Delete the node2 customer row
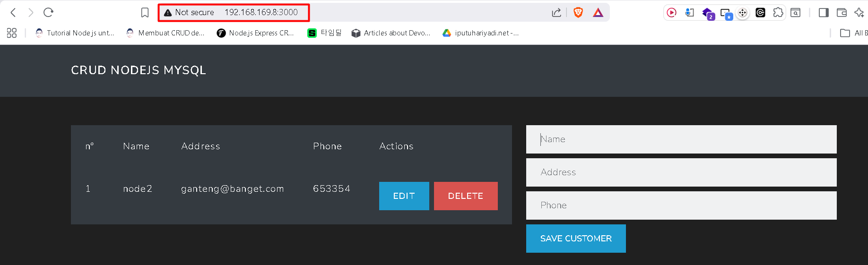 (465, 196)
